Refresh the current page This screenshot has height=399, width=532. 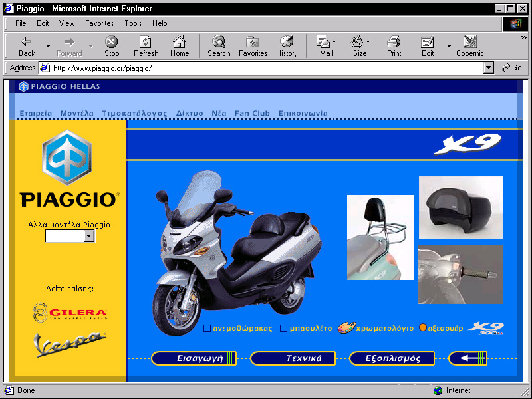[146, 47]
